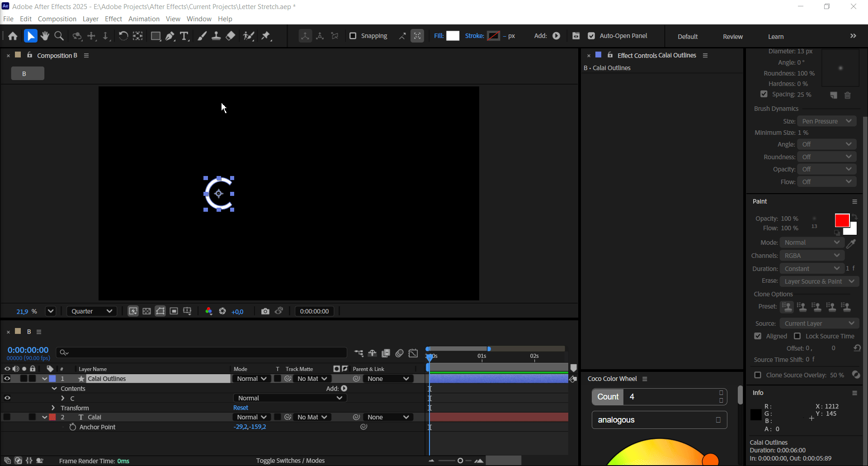868x466 pixels.
Task: Select the Clone Stamp tool
Action: click(216, 36)
